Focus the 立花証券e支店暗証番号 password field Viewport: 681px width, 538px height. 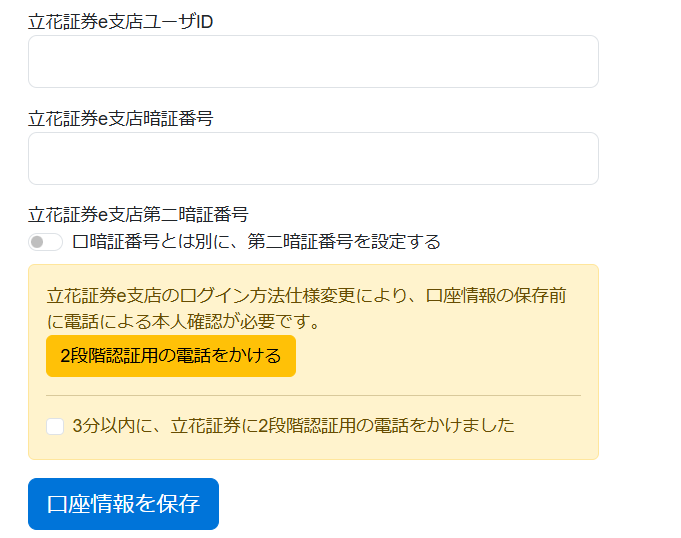[313, 159]
